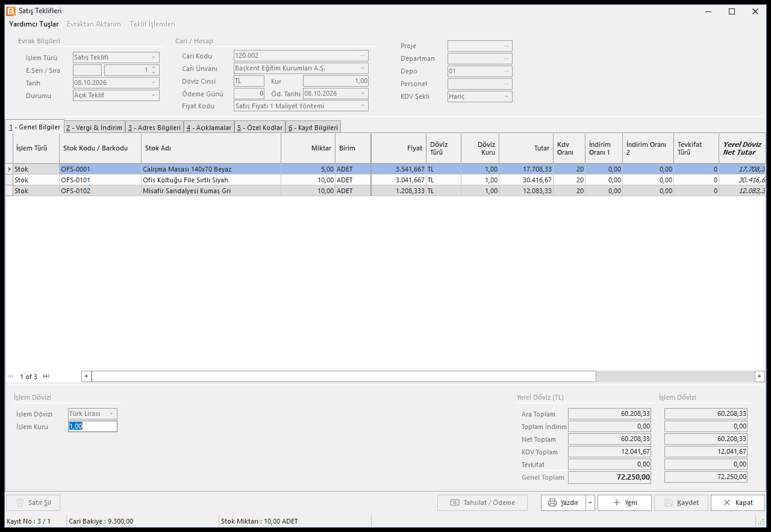Open the Yazdır button's dropdown arrow
This screenshot has width=771, height=532.
coord(590,503)
